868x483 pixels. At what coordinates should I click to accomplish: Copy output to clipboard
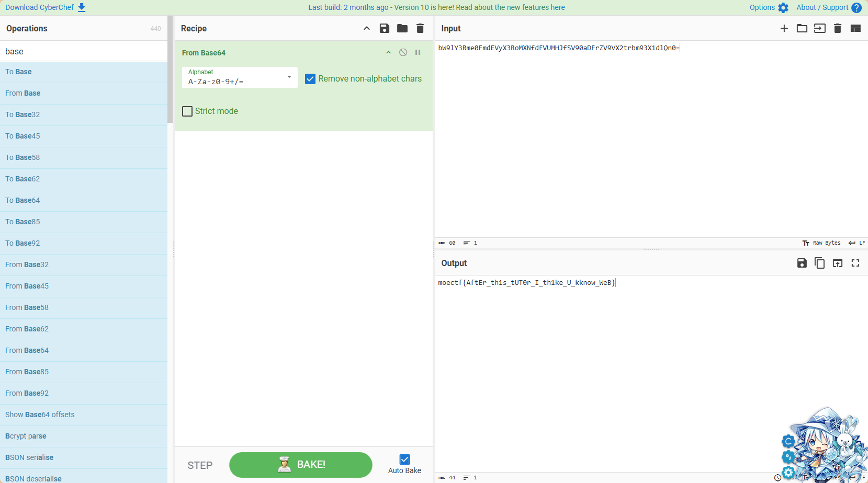(820, 263)
